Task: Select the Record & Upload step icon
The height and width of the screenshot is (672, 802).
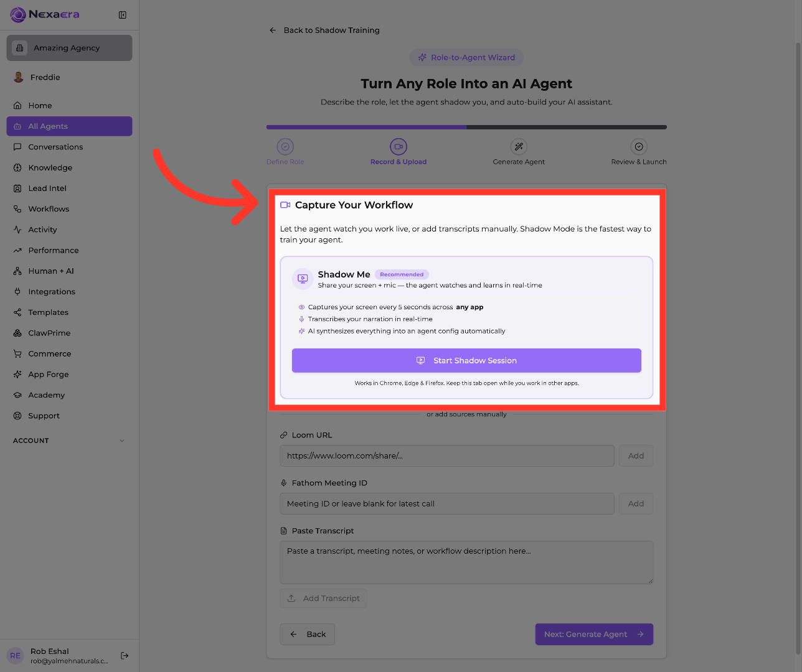Action: (x=399, y=147)
